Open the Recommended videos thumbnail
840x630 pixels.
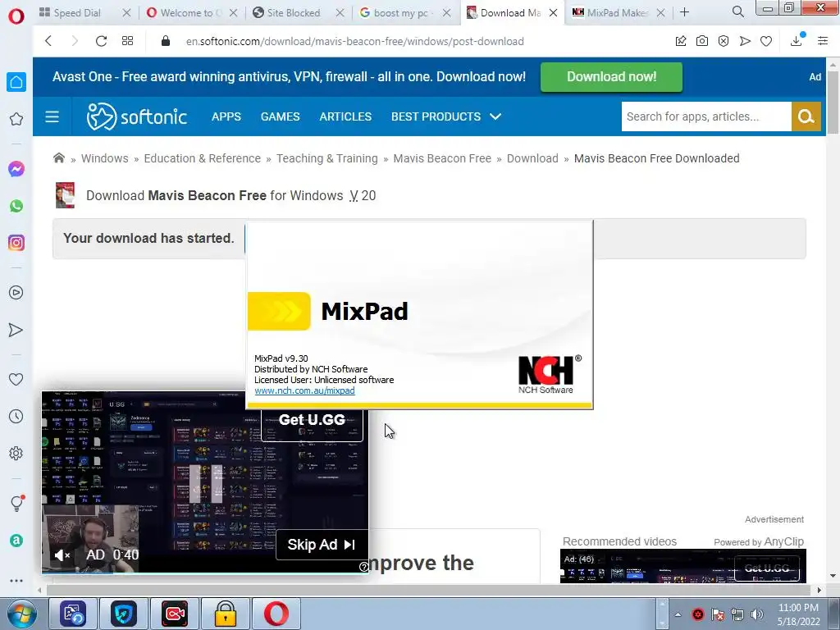tap(683, 566)
